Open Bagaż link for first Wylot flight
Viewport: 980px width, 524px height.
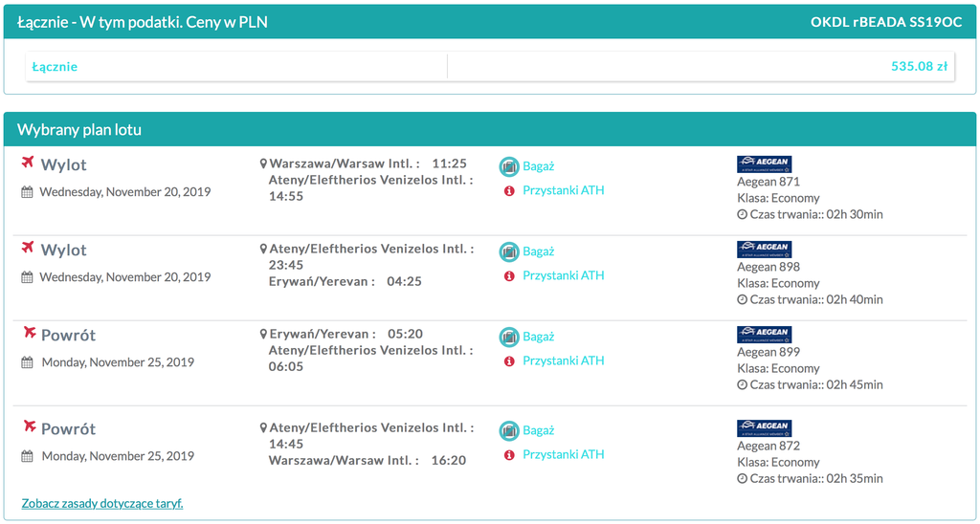pyautogui.click(x=539, y=166)
